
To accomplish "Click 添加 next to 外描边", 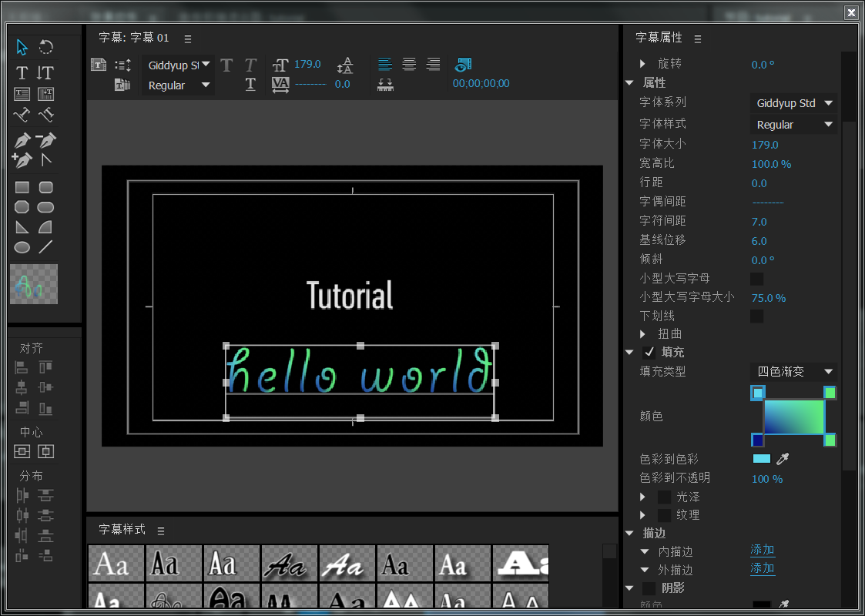I will (763, 568).
